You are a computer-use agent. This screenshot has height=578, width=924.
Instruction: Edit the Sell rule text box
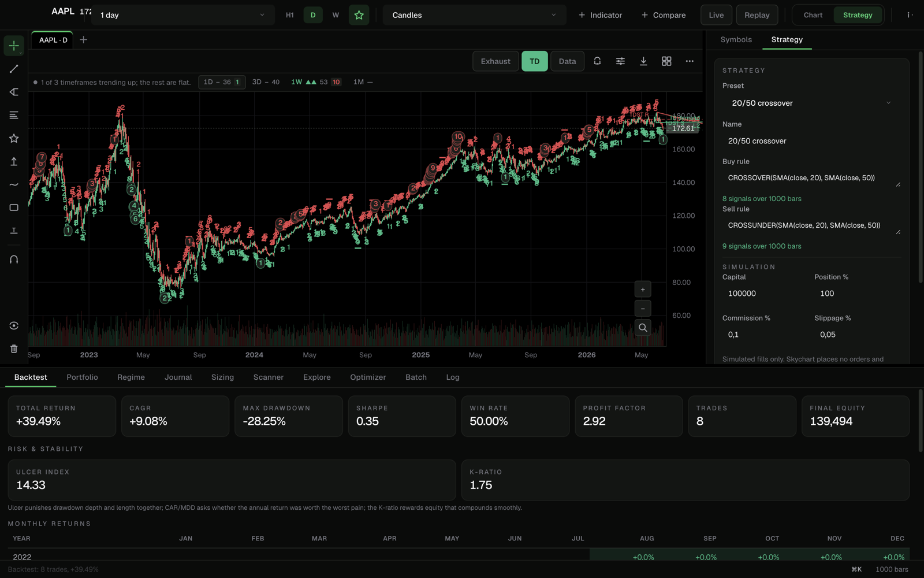[811, 226]
